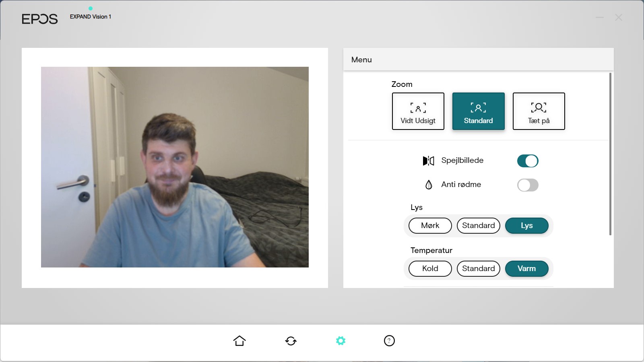Enable the Anti rødme toggle
The image size is (644, 362).
527,185
